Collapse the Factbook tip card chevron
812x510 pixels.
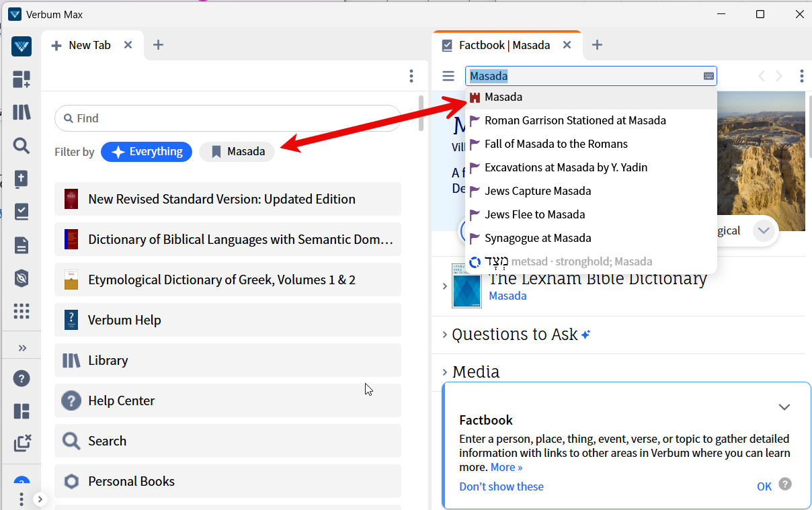click(x=784, y=407)
